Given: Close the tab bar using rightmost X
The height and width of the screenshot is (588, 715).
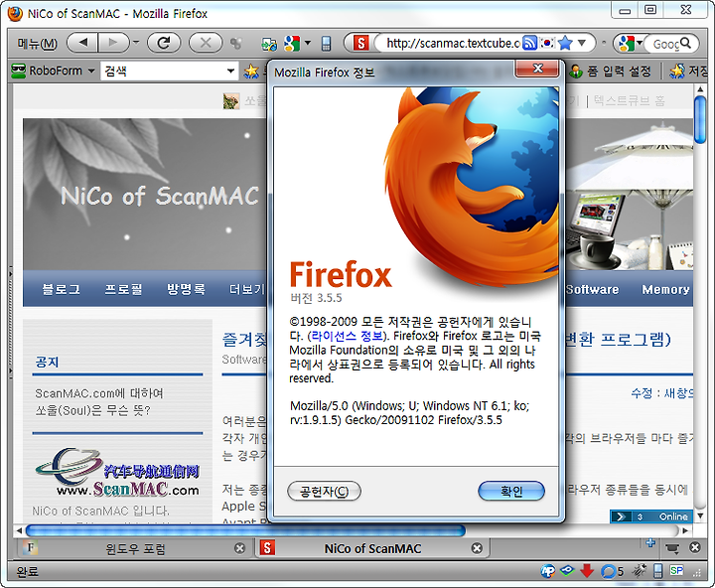Looking at the screenshot, I should (695, 547).
